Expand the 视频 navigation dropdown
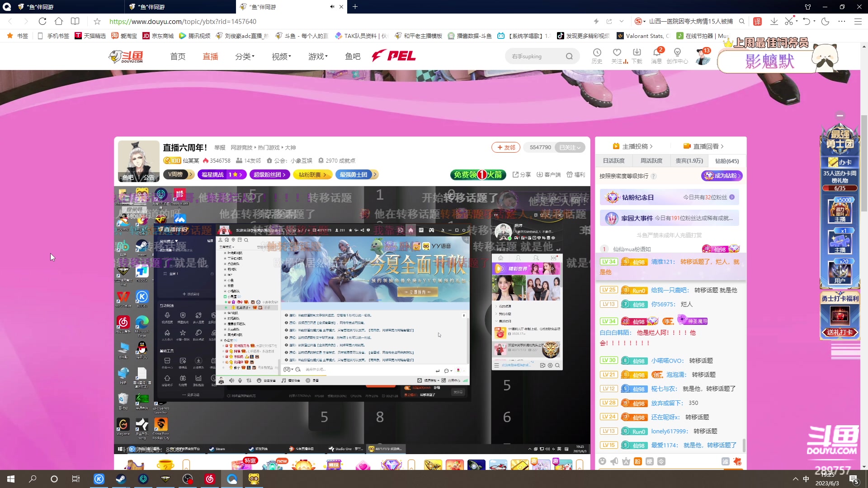The height and width of the screenshot is (488, 868). coord(281,56)
